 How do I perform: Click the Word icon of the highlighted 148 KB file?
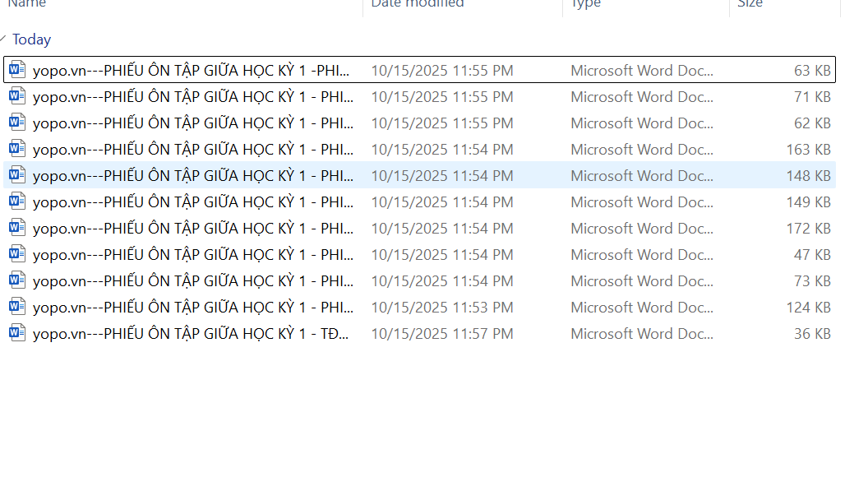coord(17,175)
